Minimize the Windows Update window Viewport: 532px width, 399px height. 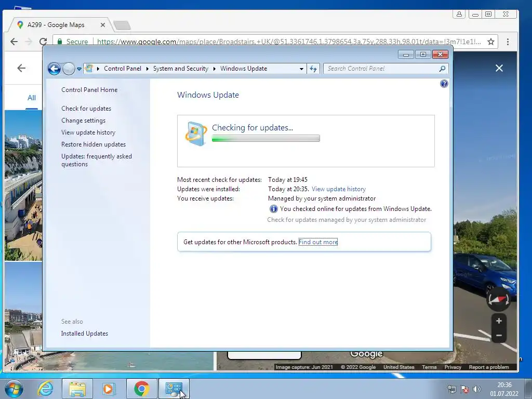pyautogui.click(x=406, y=55)
